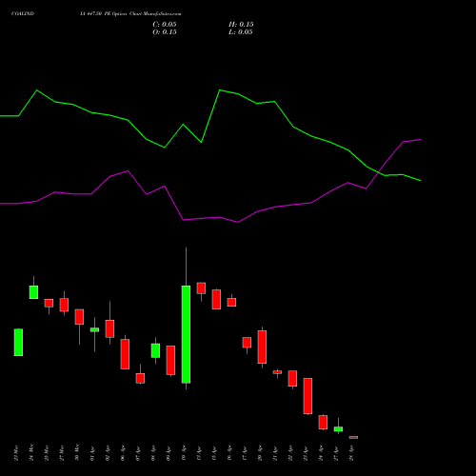Click the 'O: 0.15' open value
476x476 pixels.
pyautogui.click(x=165, y=32)
